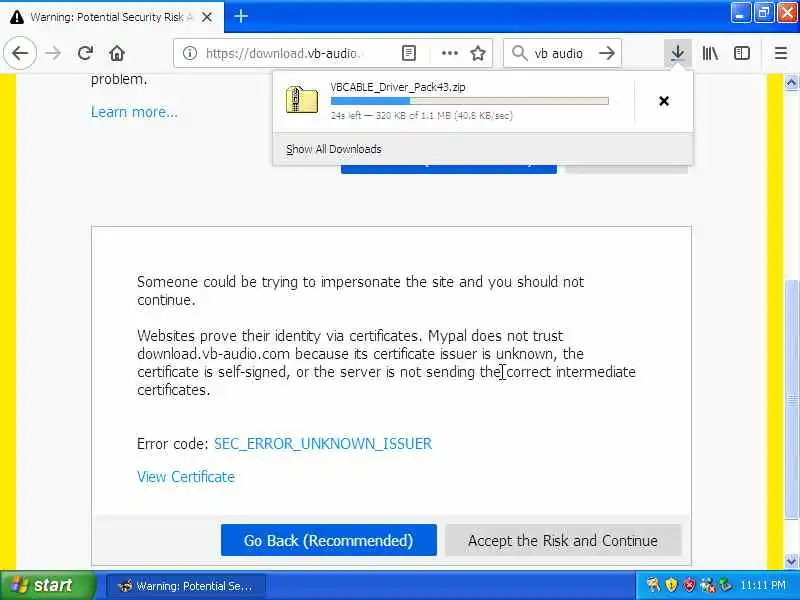Click Accept the Risk and Continue
The height and width of the screenshot is (600, 800).
click(x=563, y=540)
